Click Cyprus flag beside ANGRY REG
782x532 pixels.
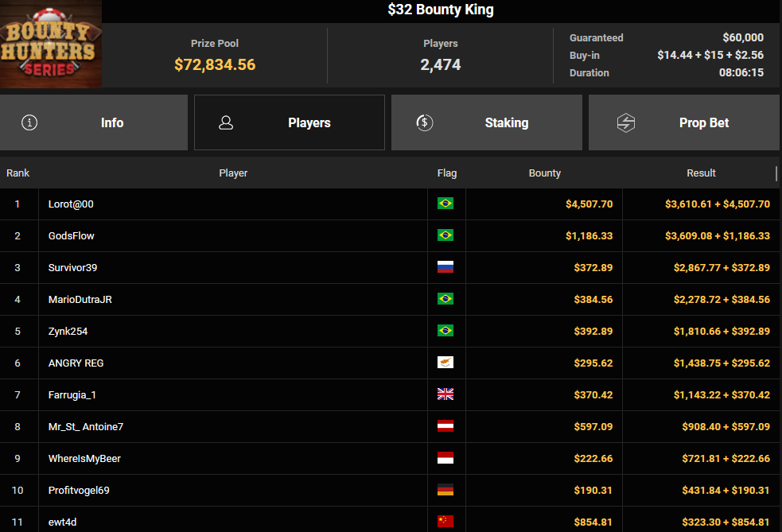445,363
